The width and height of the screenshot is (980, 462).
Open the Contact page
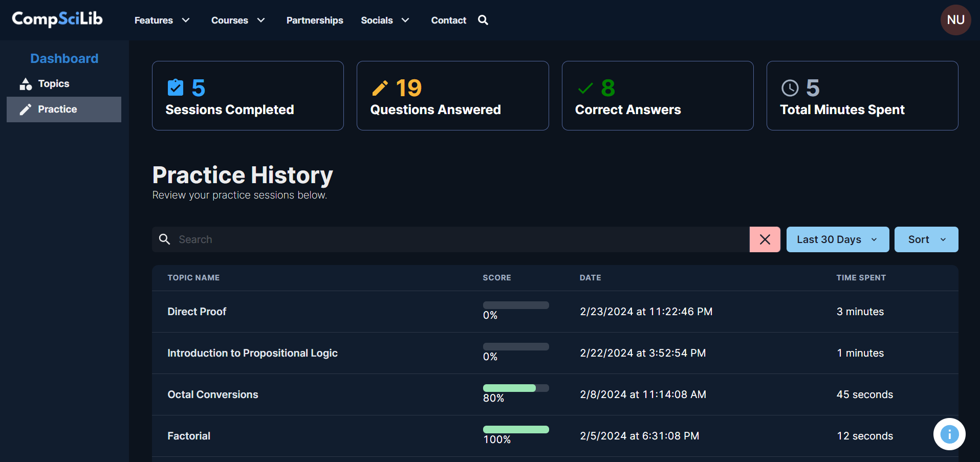coord(448,20)
